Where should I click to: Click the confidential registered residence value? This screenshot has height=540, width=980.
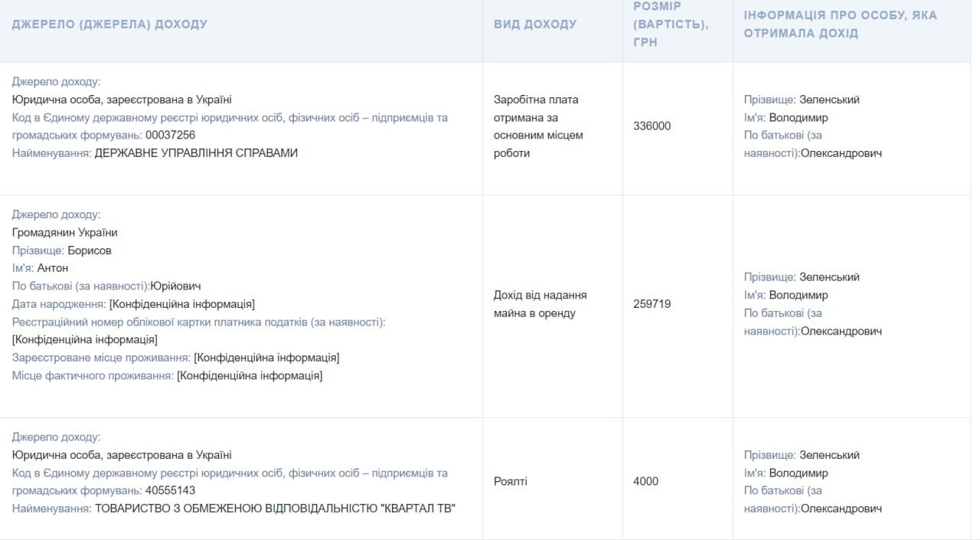[266, 358]
